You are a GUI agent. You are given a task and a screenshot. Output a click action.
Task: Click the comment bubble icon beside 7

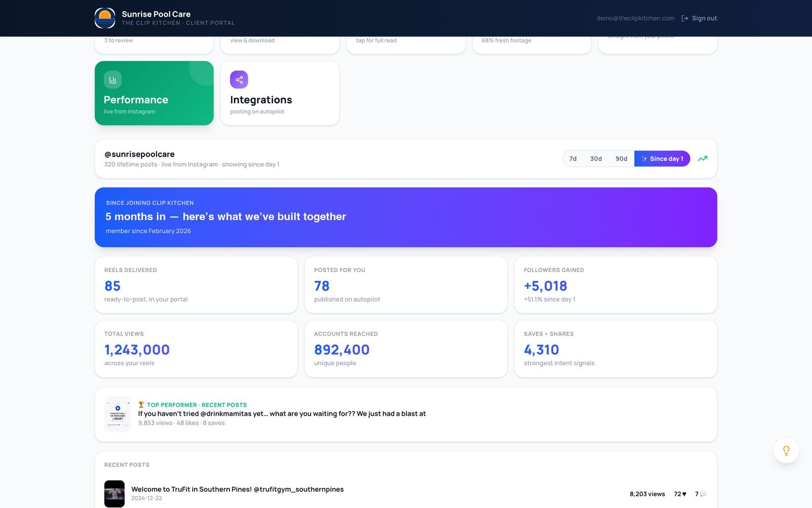coord(703,494)
